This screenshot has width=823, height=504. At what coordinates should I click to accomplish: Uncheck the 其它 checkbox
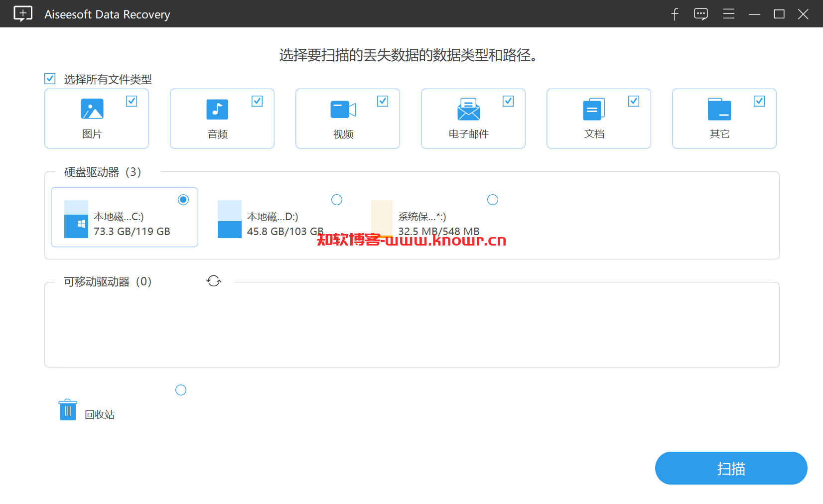click(x=759, y=101)
